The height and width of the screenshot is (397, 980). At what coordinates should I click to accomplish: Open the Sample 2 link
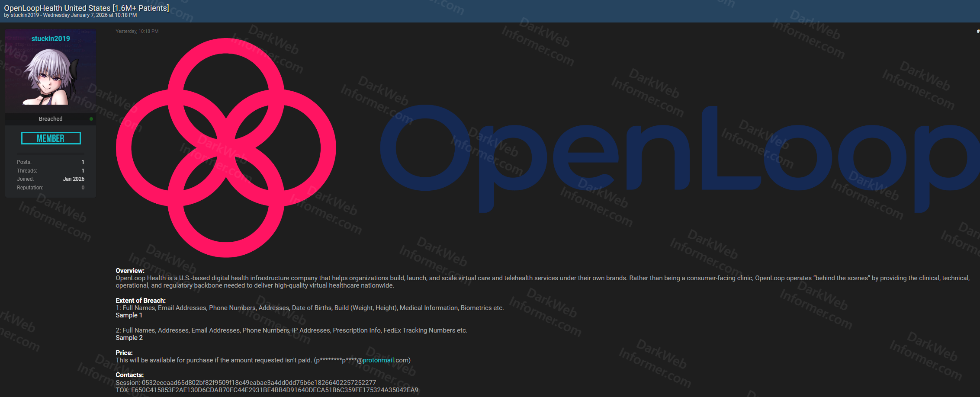tap(129, 338)
